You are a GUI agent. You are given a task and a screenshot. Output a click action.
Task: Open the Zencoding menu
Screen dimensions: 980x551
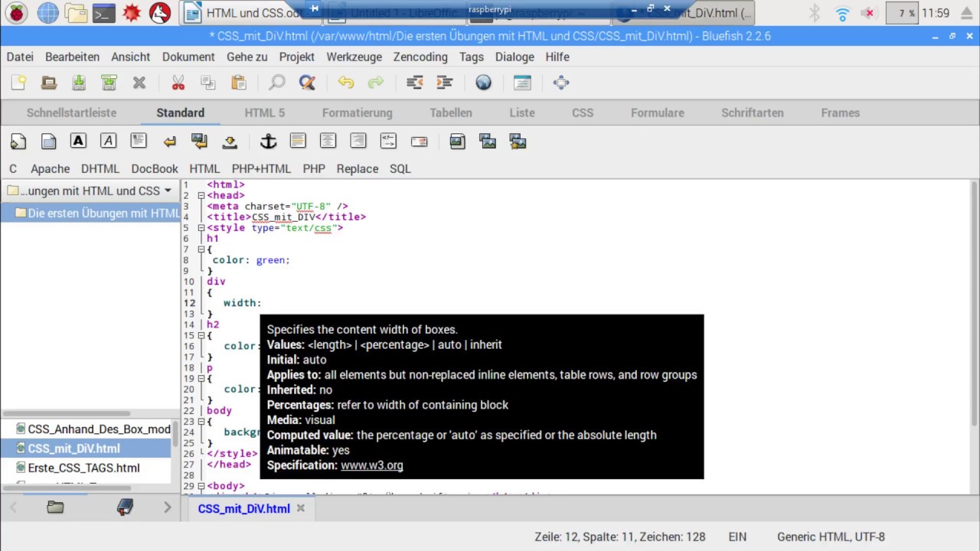pyautogui.click(x=420, y=57)
